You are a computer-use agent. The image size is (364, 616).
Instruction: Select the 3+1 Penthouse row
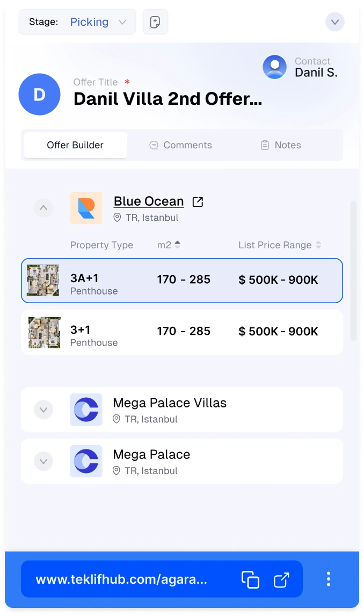click(x=181, y=331)
